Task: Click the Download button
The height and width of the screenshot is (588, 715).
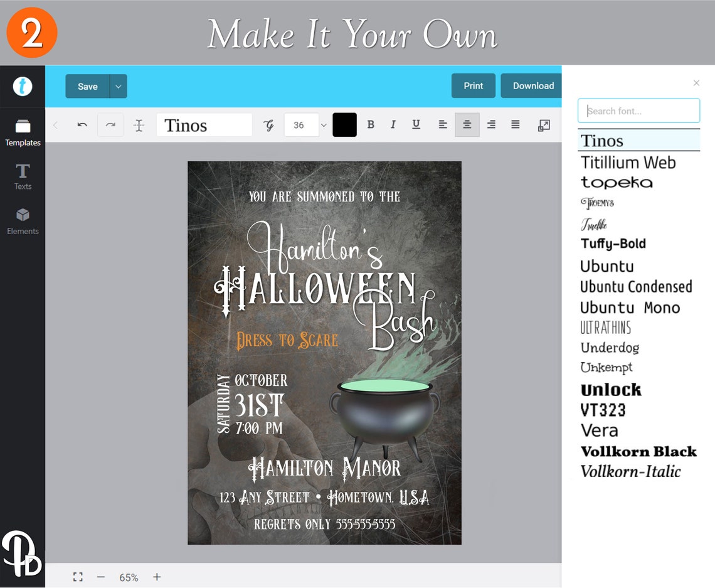Action: click(532, 86)
